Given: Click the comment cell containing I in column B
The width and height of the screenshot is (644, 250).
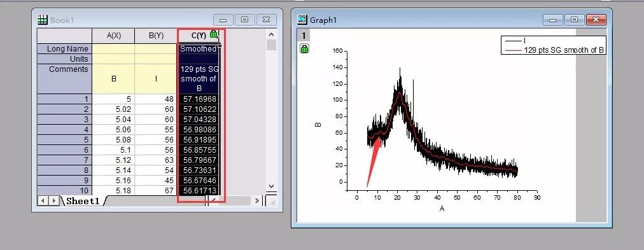Looking at the screenshot, I should (x=156, y=79).
